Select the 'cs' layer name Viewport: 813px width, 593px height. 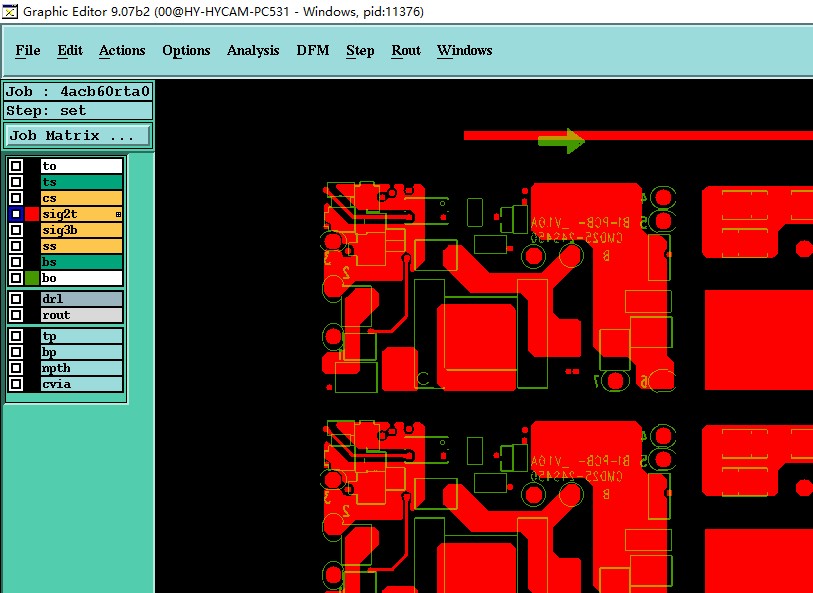tap(81, 198)
